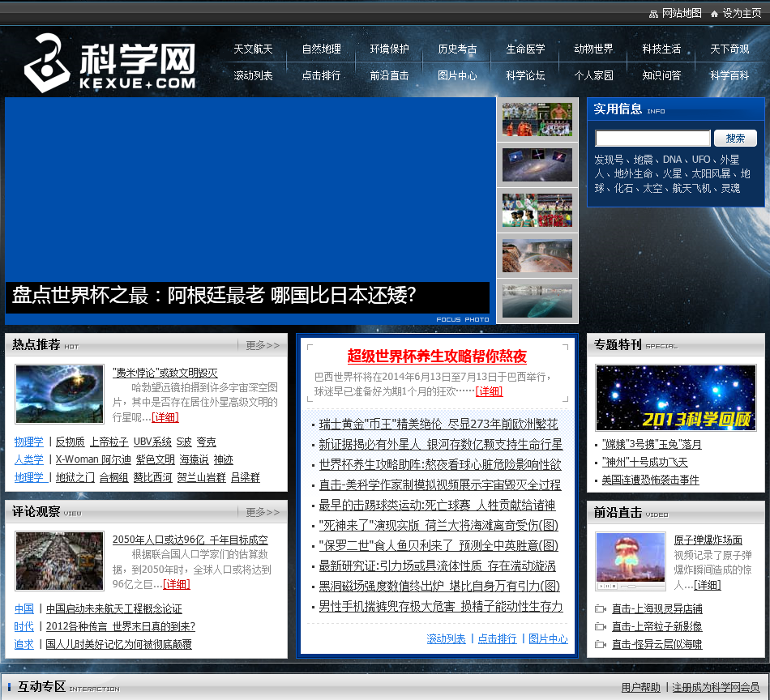Open 男性手机揣裤兜存极大危害 news item

pyautogui.click(x=440, y=607)
